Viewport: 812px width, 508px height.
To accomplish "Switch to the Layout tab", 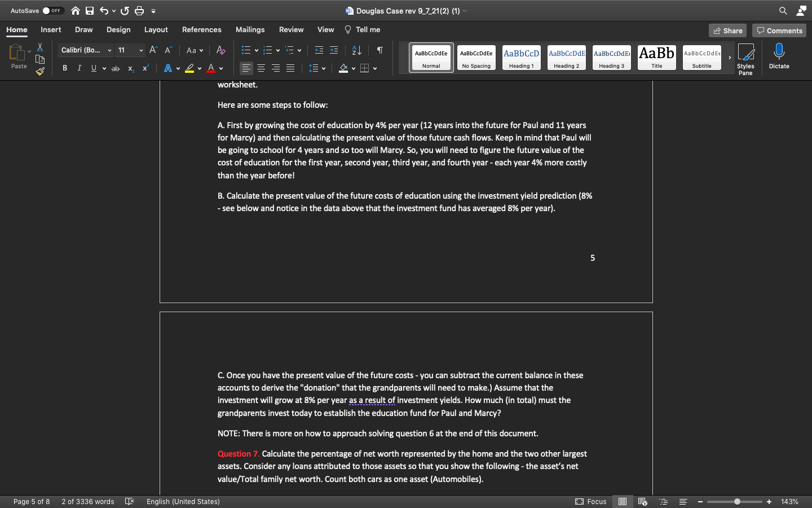I will tap(156, 30).
